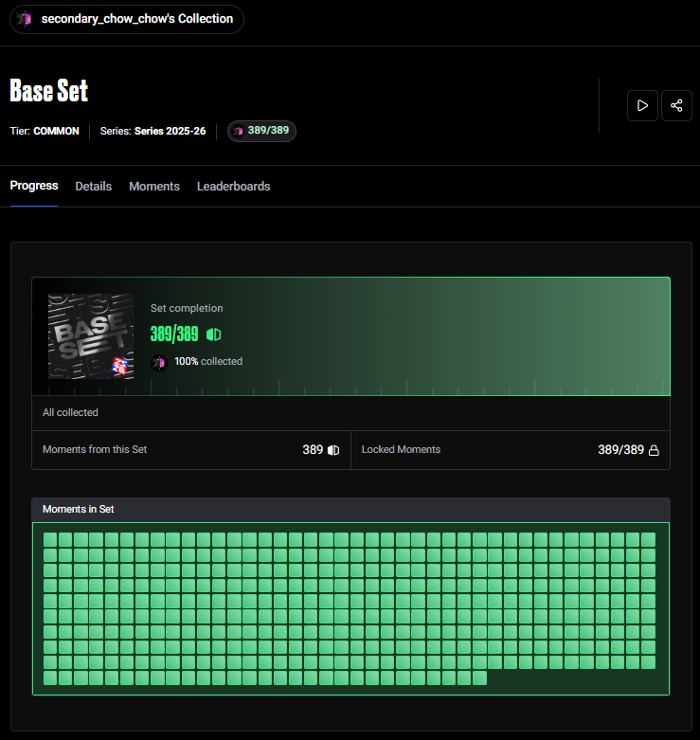Click the last moment square in the bottom row
This screenshot has height=740, width=700.
[x=479, y=677]
